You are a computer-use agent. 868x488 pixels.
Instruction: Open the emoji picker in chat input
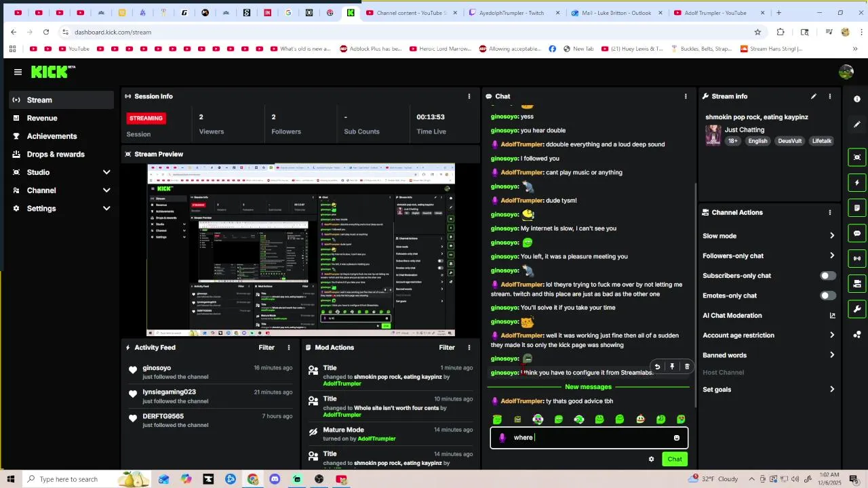point(676,438)
